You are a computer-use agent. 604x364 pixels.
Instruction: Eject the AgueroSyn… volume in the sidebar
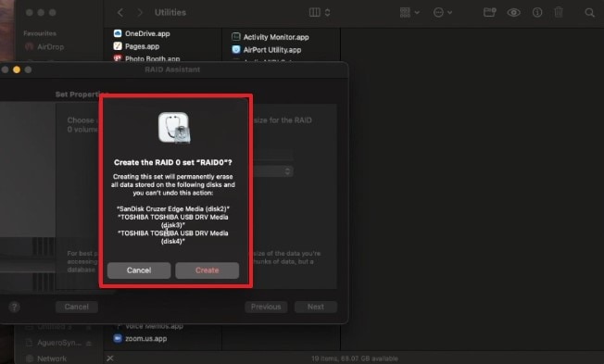click(89, 343)
